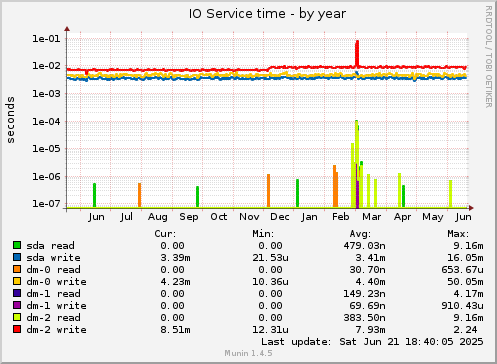Click the dm-0 read max value 653.67u
Image resolution: width=497 pixels, height=364 pixels.
(x=462, y=270)
